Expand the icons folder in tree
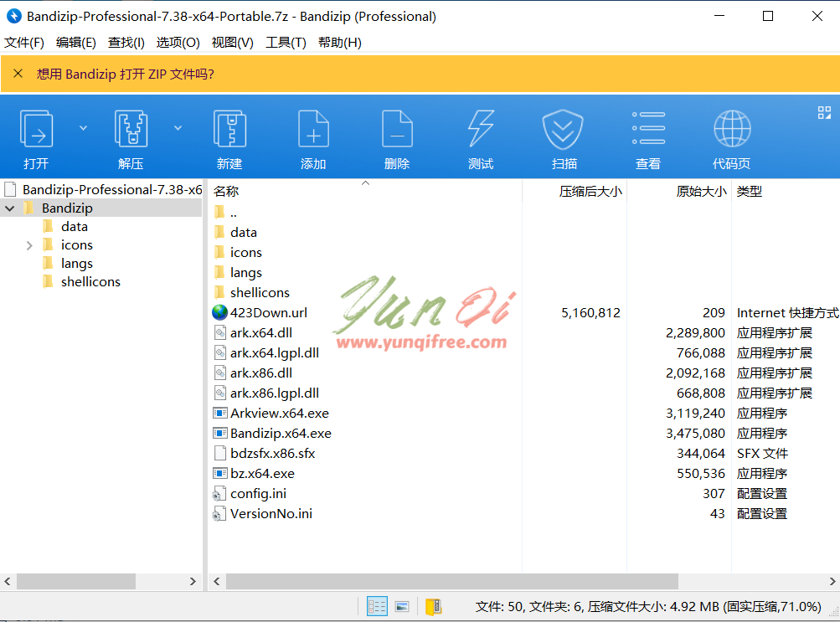This screenshot has width=840, height=622. tap(29, 245)
